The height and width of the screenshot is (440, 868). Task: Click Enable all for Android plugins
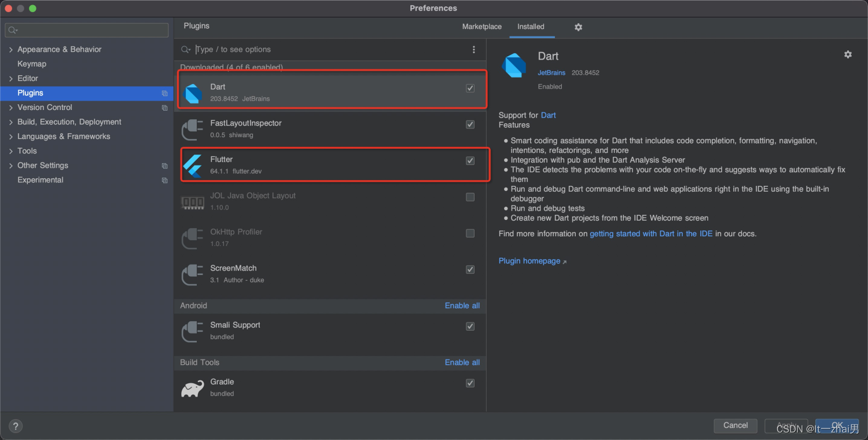(x=462, y=306)
